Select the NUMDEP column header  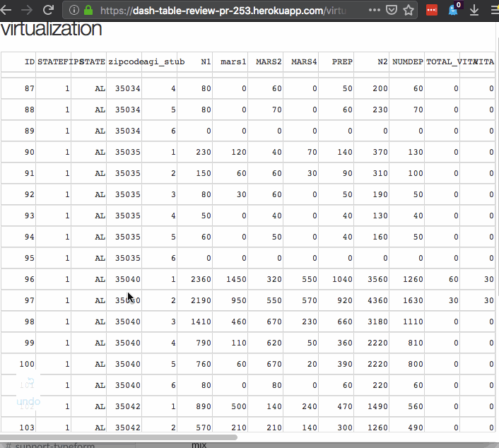click(408, 61)
